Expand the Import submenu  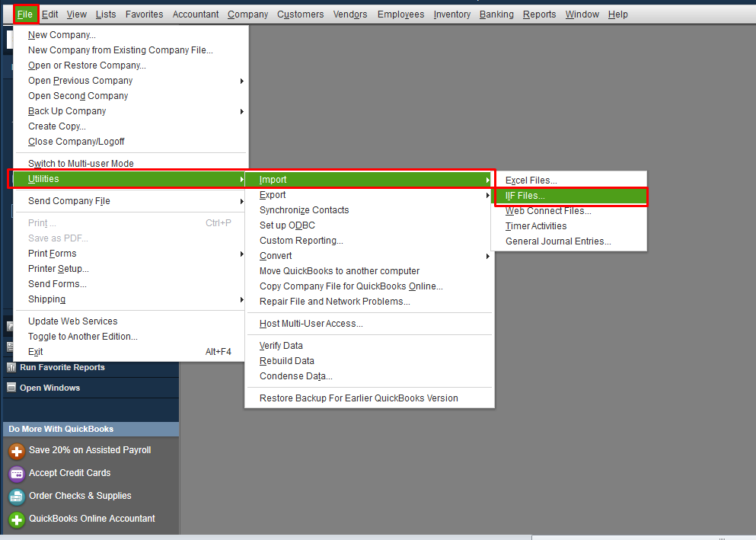369,179
